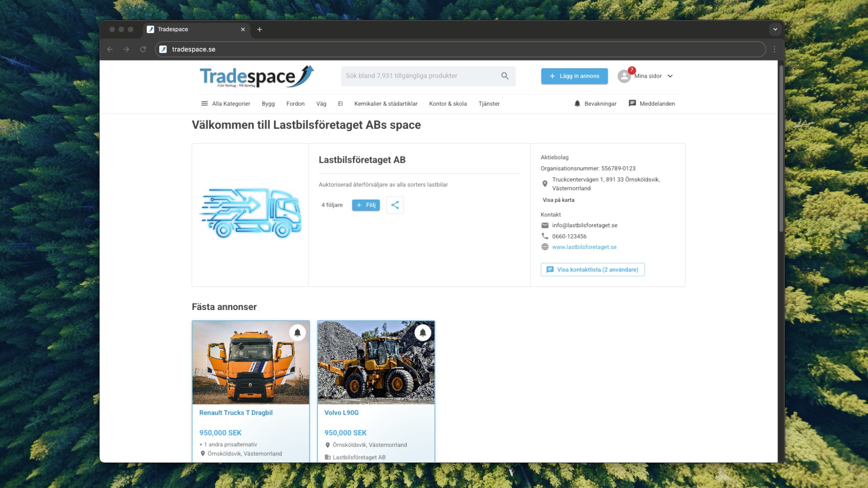Open Visa kontaktlista (2 användare)
Viewport: 868px width, 488px height.
(x=592, y=269)
